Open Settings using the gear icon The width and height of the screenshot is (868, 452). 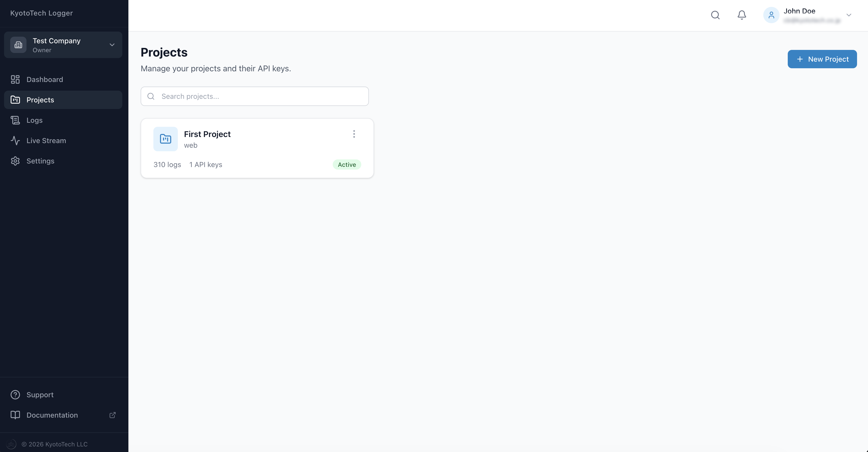pos(16,161)
